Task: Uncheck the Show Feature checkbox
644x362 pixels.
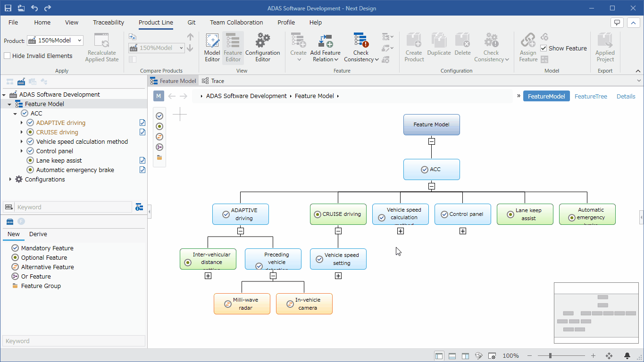Action: 544,48
